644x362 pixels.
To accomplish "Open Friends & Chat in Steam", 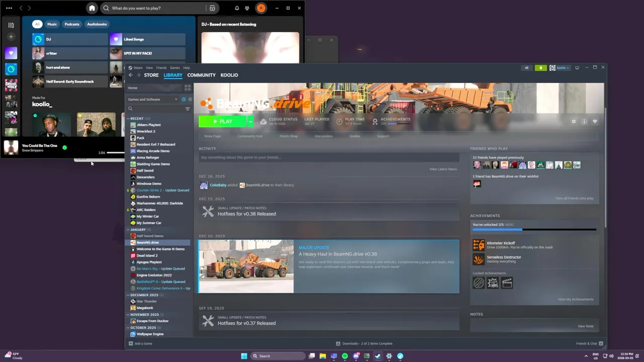I will [x=590, y=343].
